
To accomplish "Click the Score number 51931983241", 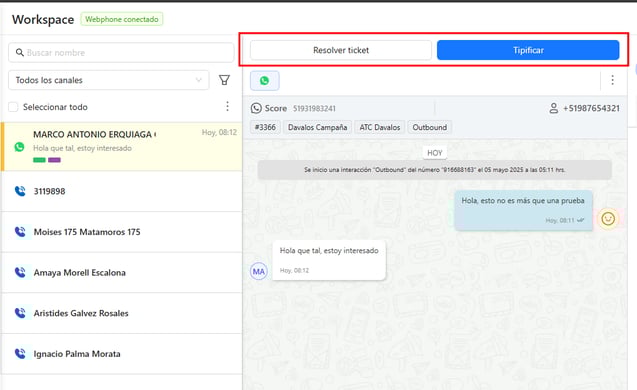I will [314, 108].
